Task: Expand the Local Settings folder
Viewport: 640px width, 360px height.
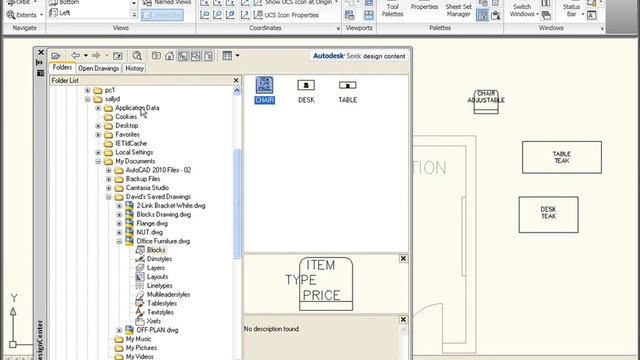Action: click(98, 153)
